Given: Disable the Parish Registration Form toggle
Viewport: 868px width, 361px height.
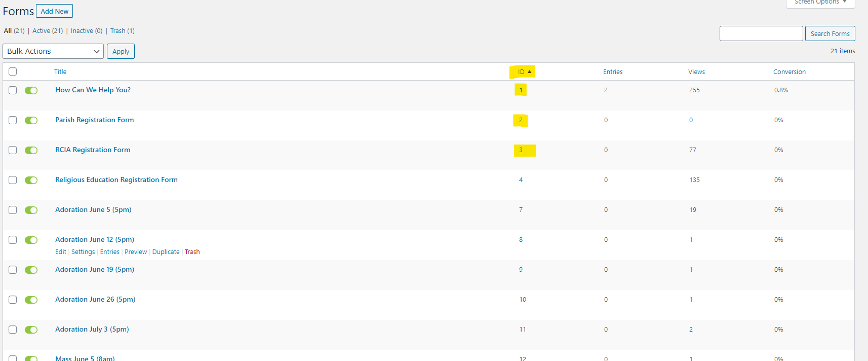Looking at the screenshot, I should click(31, 120).
